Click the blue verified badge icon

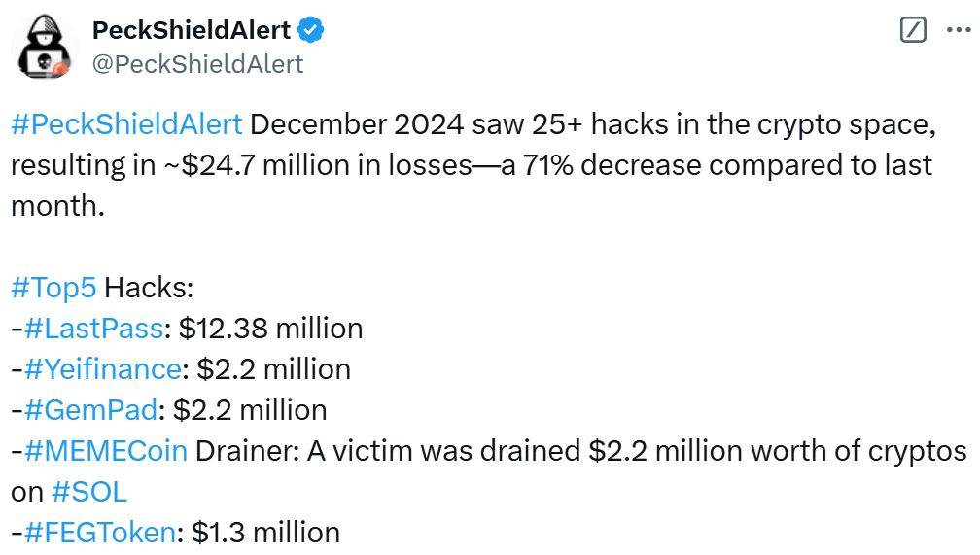310,30
